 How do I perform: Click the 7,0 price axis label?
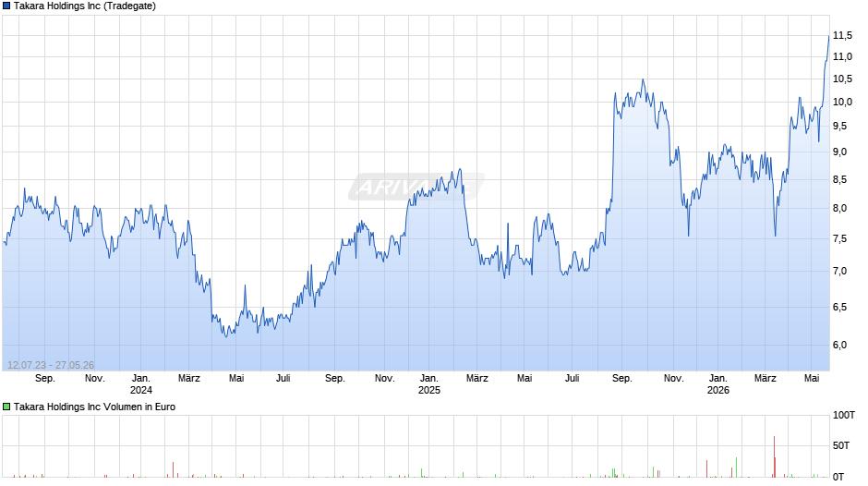click(839, 271)
